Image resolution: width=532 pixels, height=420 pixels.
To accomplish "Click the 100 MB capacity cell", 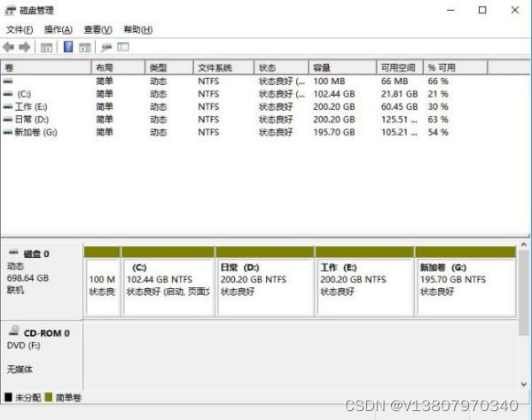I will pos(329,82).
